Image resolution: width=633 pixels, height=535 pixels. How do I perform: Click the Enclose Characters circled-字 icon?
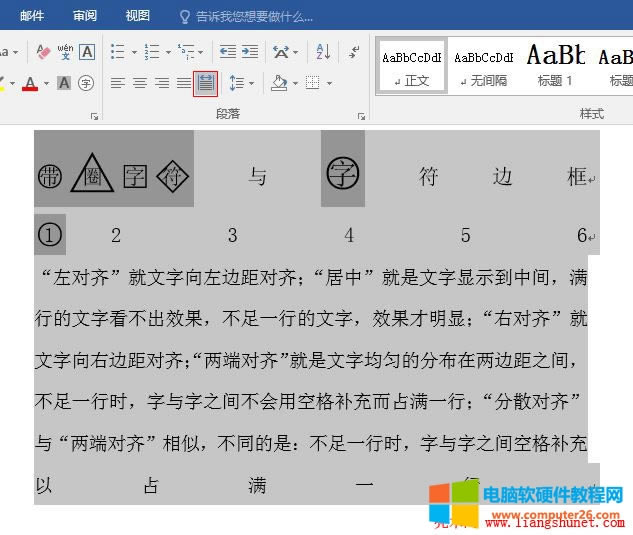click(86, 83)
